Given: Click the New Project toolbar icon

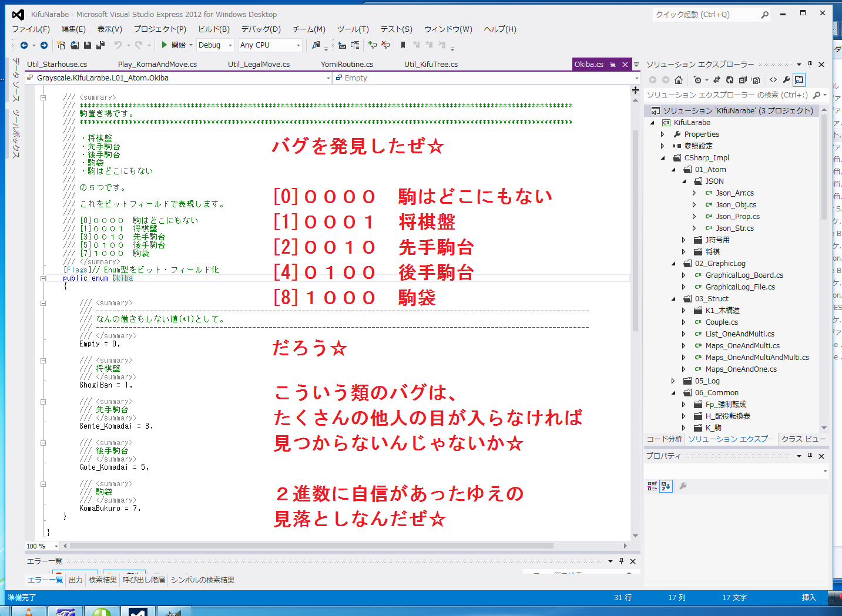Looking at the screenshot, I should click(x=61, y=45).
